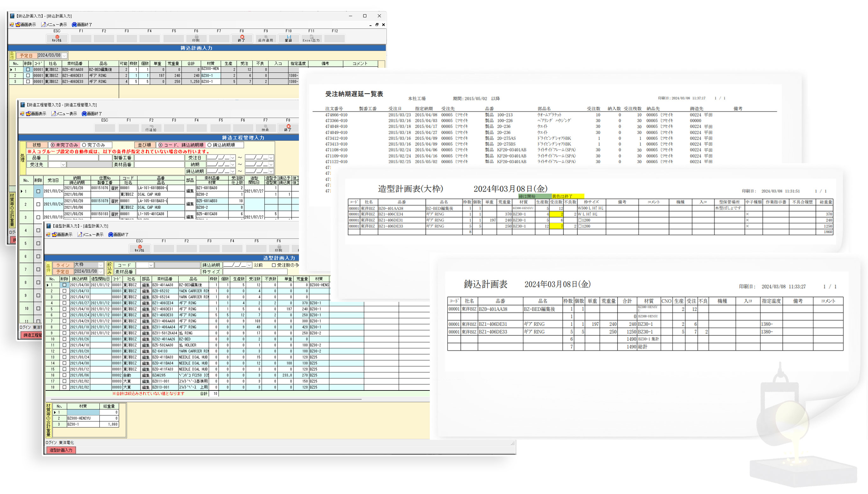868x494 pixels.
Task: Click the grid icon left of 画面表示, 鋳造工程管理入力
Action: [22, 114]
